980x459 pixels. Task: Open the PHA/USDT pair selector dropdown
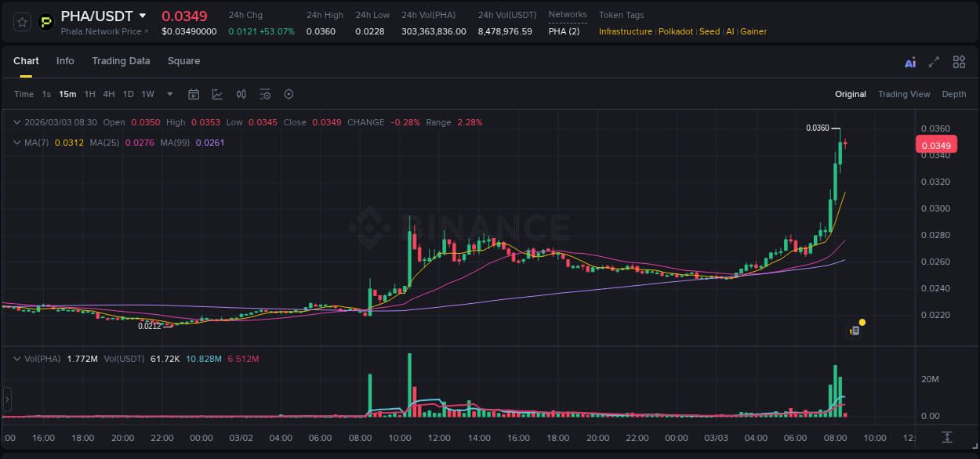[x=143, y=15]
